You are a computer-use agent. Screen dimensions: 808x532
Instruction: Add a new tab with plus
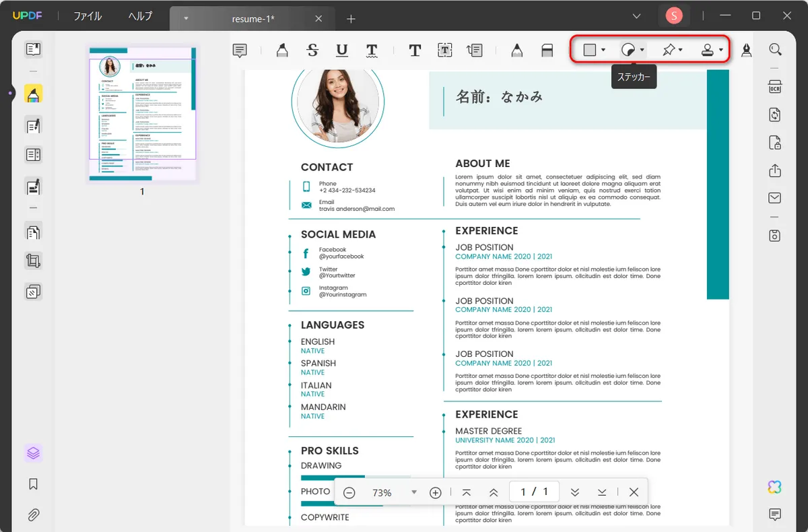351,19
